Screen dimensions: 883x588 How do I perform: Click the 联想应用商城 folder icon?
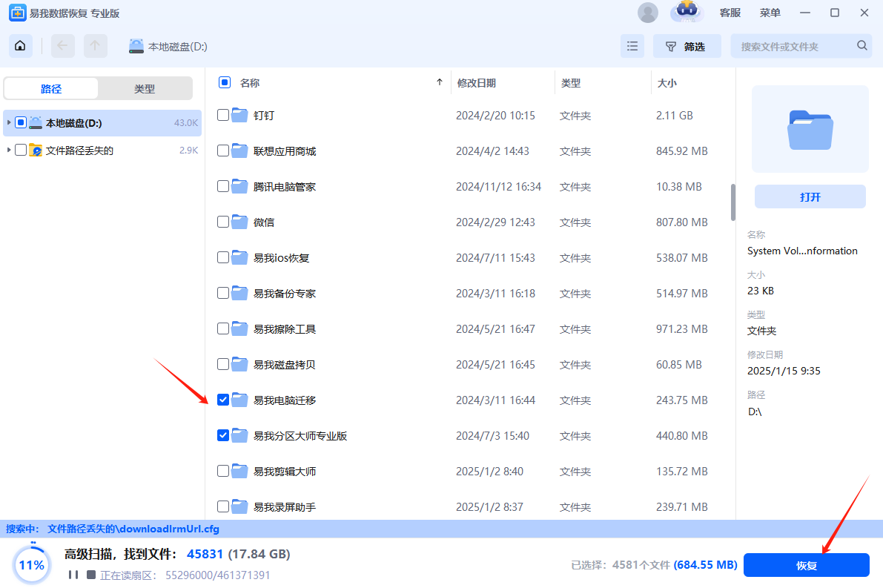pyautogui.click(x=240, y=151)
